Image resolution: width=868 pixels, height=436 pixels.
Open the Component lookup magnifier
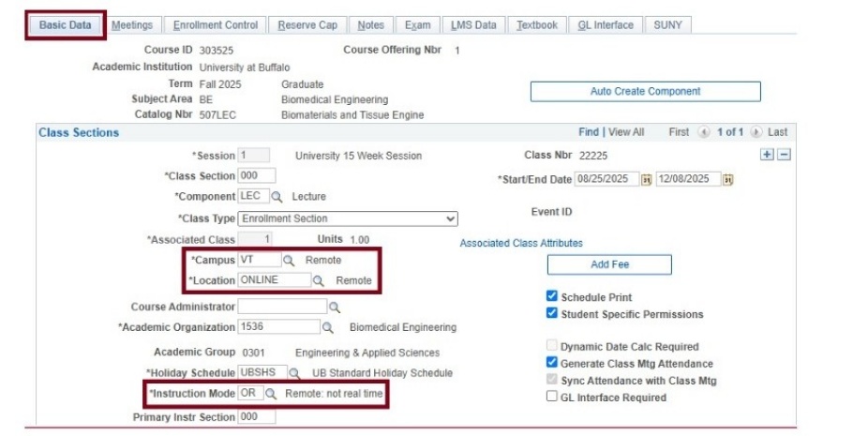[277, 197]
